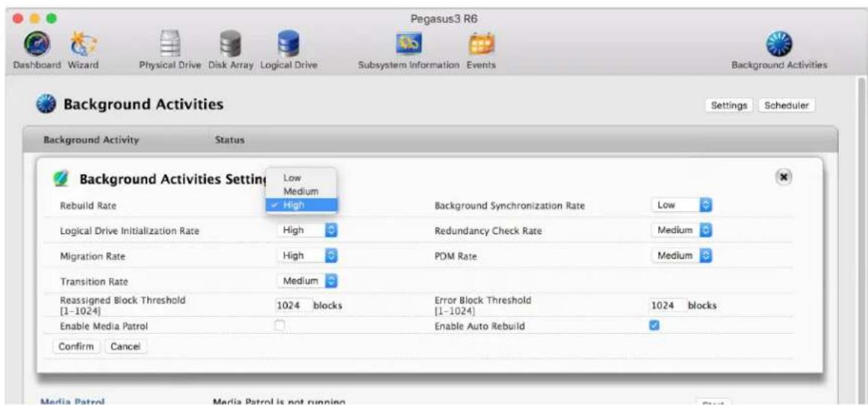Open the Transition Rate dropdown
The image size is (868, 405).
tap(307, 282)
